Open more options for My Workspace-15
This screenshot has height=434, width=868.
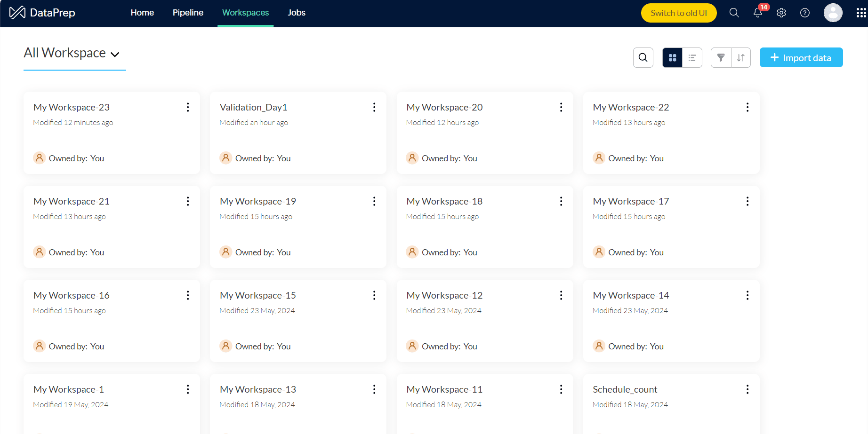[x=374, y=295]
